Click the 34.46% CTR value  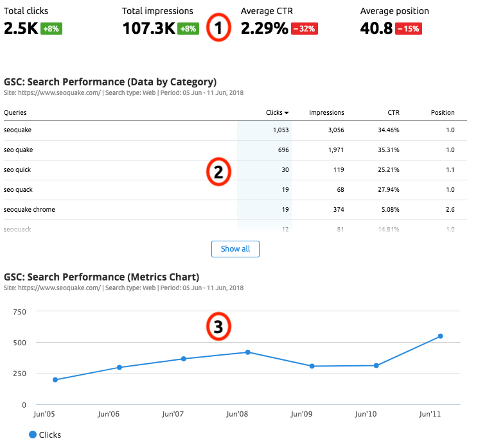(388, 130)
